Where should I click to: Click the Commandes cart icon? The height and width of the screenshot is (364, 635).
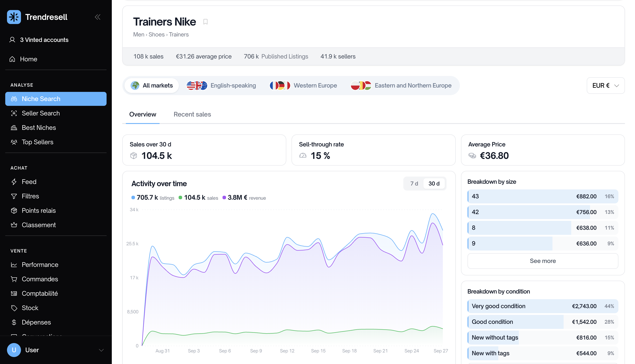pos(14,279)
